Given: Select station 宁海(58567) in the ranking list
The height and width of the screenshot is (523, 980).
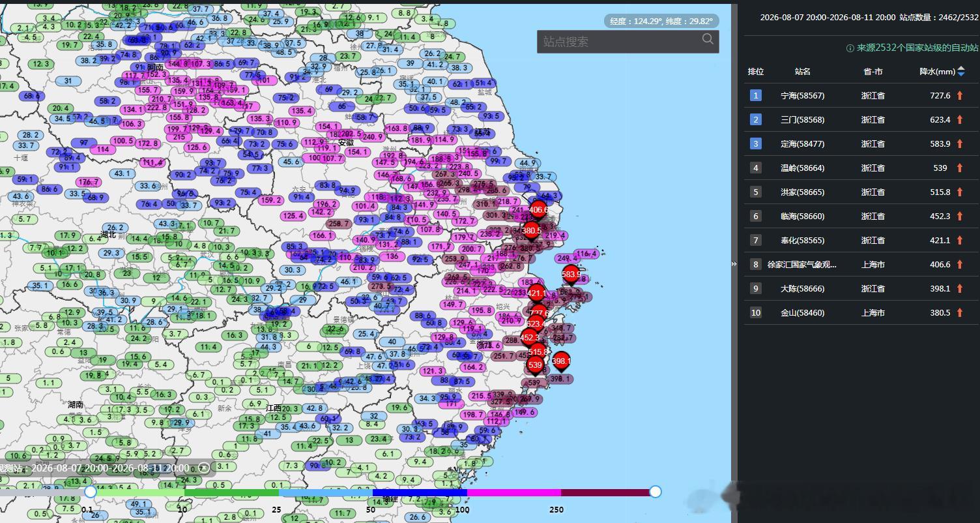Looking at the screenshot, I should click(x=803, y=96).
